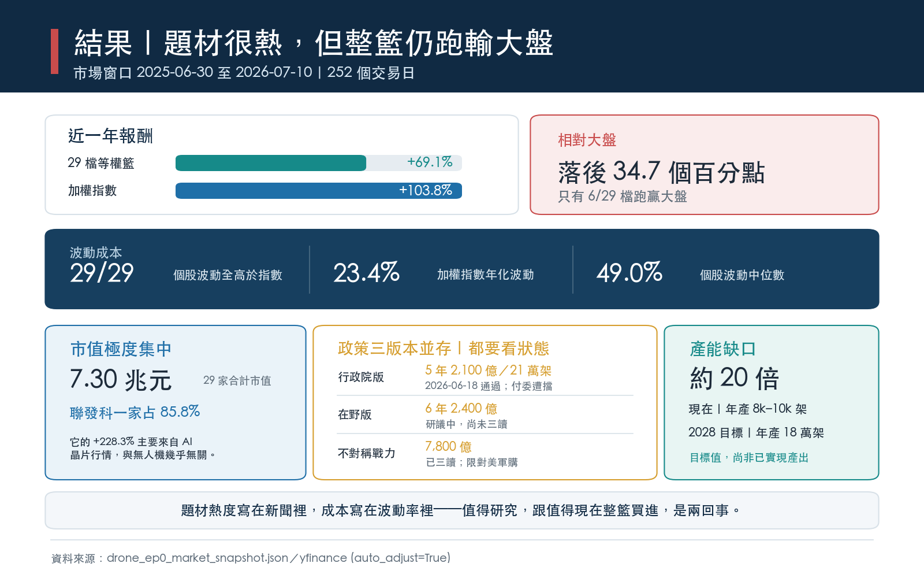
Task: Click 現在|年產 8k–10k 架 text
Action: click(x=747, y=409)
